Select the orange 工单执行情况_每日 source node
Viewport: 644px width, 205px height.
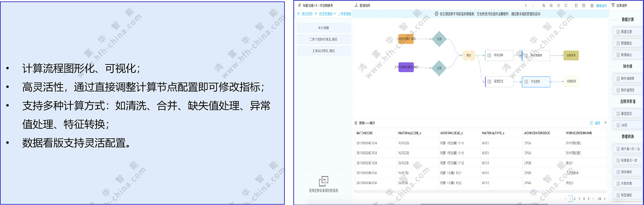coord(406,39)
